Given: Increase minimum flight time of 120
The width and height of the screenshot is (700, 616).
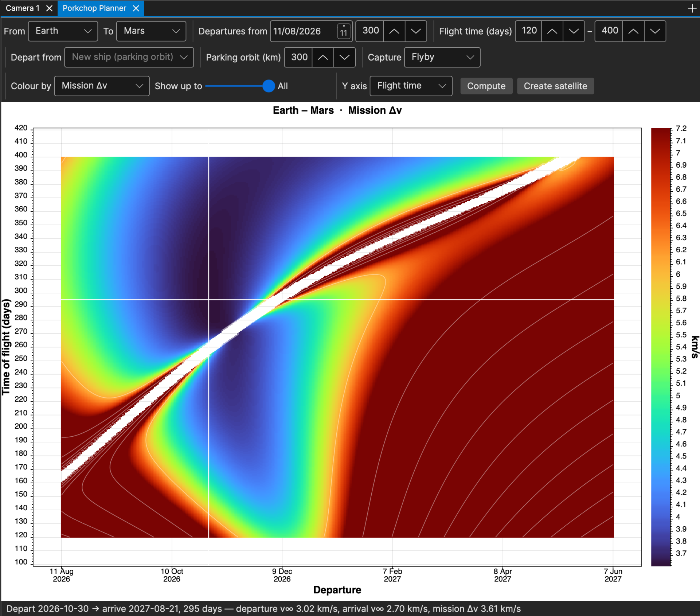Looking at the screenshot, I should (x=552, y=31).
